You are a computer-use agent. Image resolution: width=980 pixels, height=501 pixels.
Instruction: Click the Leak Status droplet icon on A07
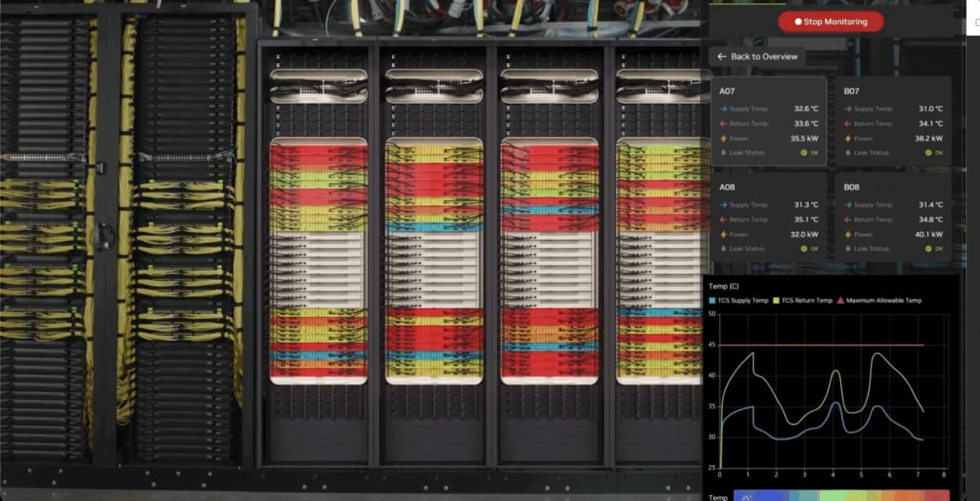point(724,152)
